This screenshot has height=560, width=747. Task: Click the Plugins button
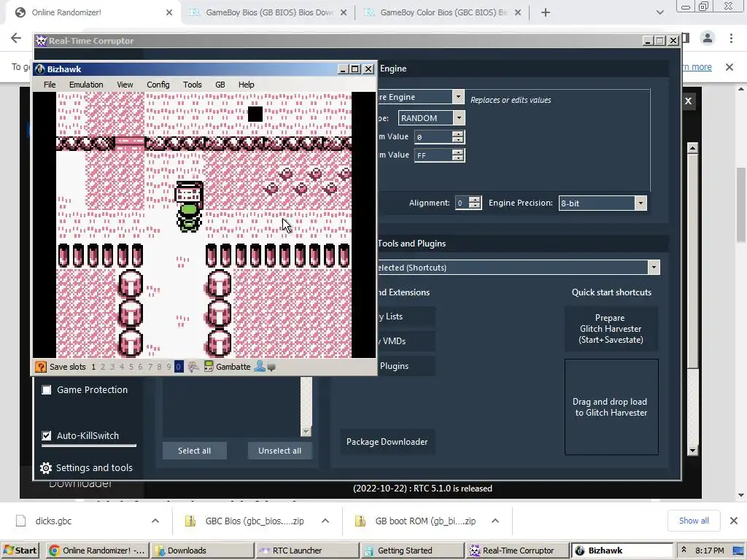coord(406,366)
